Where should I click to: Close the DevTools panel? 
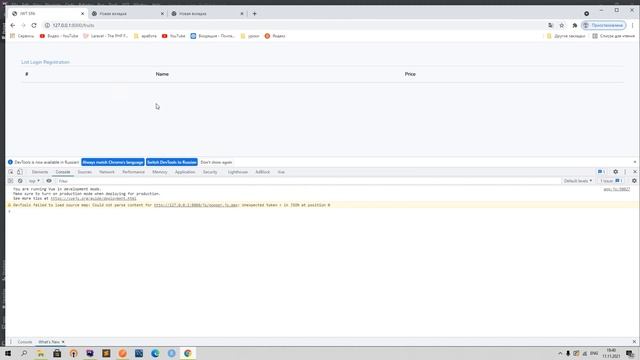635,172
